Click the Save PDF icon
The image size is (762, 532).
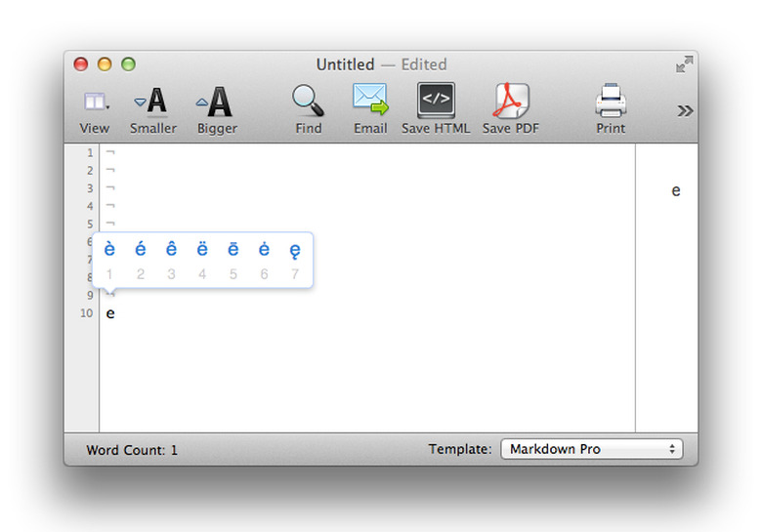point(511,101)
